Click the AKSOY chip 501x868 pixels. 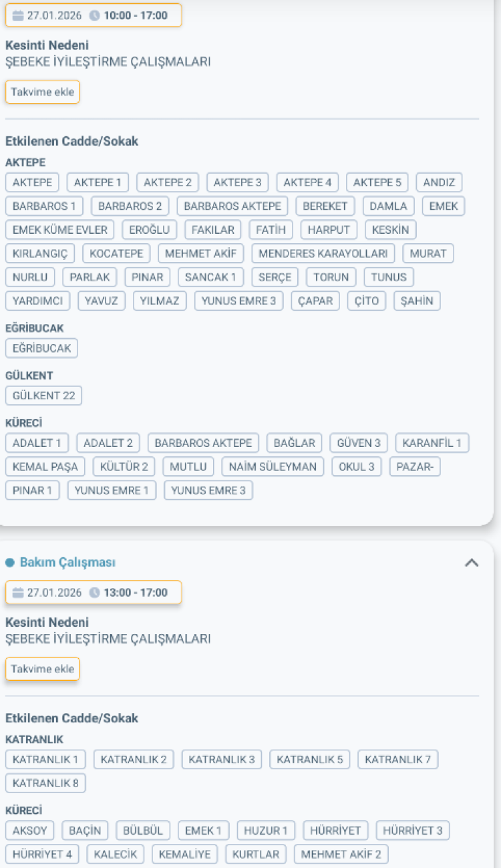[30, 831]
